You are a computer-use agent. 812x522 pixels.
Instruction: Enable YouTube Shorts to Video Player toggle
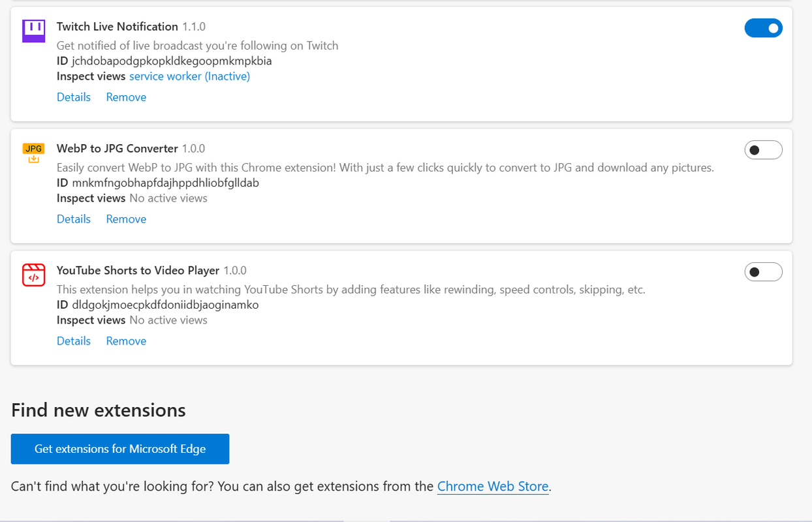[763, 272]
